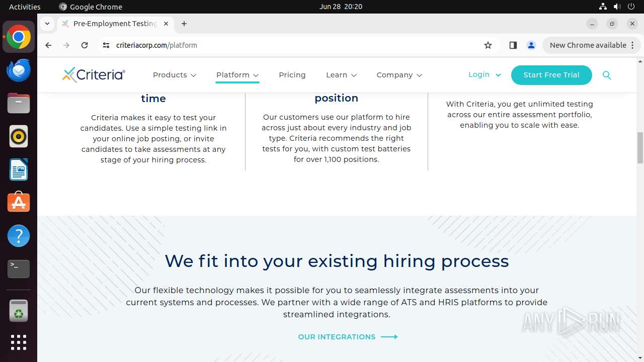Click the 'time' column heading
The image size is (644, 362).
(x=153, y=99)
